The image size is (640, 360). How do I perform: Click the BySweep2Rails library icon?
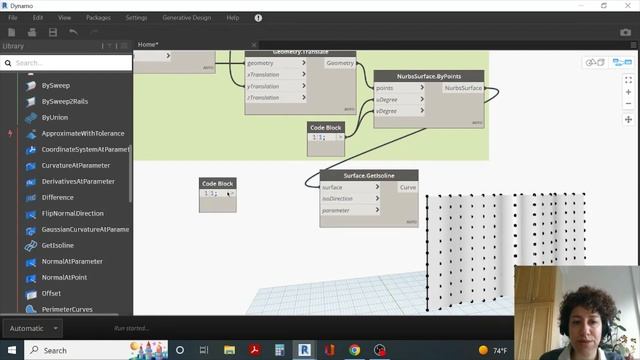coord(31,102)
